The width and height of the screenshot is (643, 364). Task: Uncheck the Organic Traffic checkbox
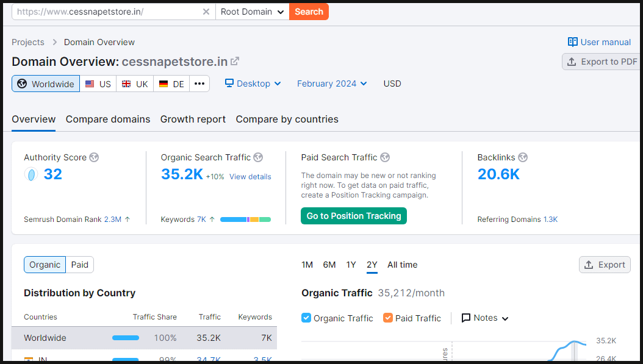(x=306, y=318)
